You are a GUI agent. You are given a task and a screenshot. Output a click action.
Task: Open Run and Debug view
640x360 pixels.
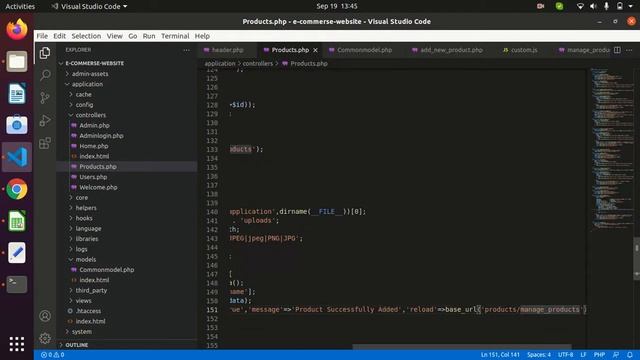tap(45, 120)
